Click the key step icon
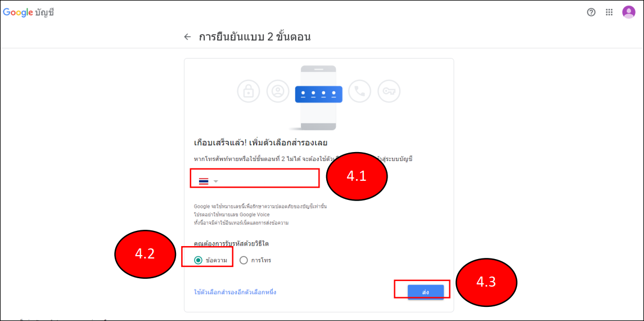644x321 pixels. tap(389, 91)
